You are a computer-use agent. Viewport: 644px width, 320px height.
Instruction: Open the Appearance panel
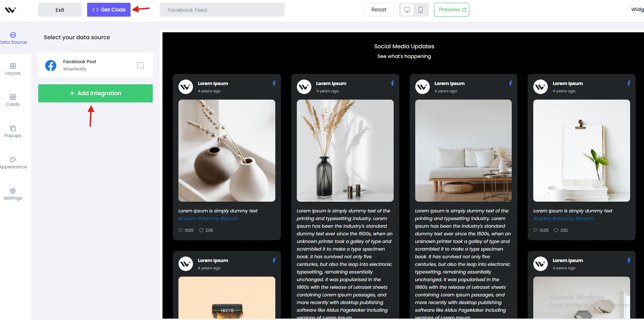click(13, 163)
